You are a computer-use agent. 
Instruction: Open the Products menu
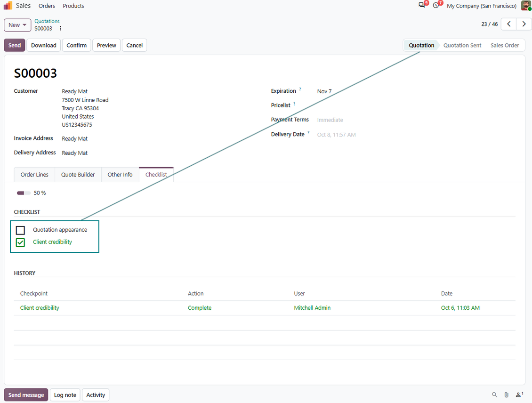73,6
